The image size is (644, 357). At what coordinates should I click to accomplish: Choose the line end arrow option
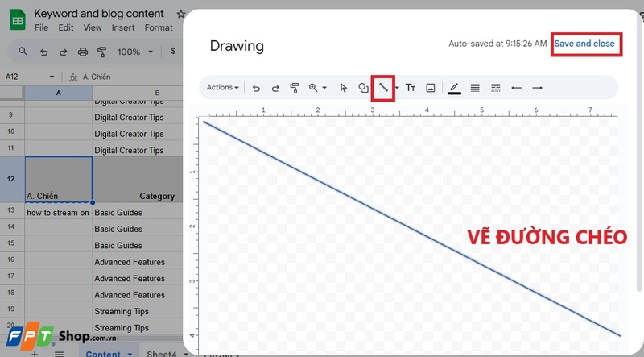click(537, 88)
